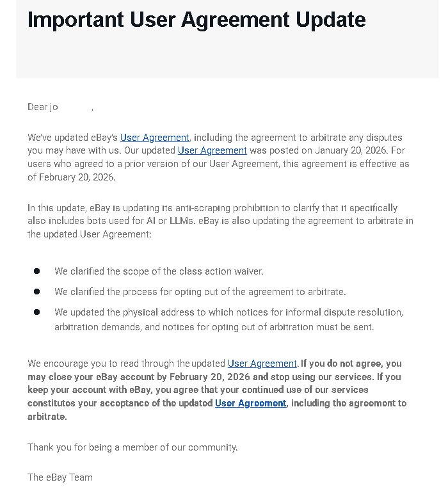448x496 pixels.
Task: Click the "of February 20, 2026." line
Action: (72, 177)
